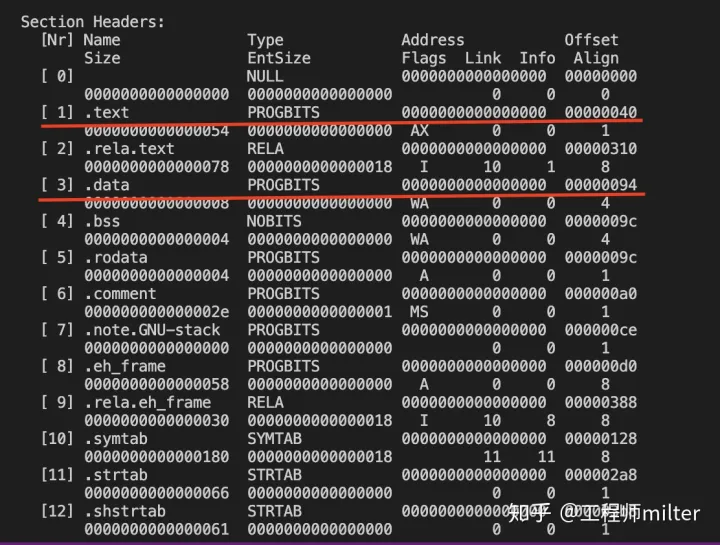Image resolution: width=720 pixels, height=545 pixels.
Task: Click the .rela.eh_frame section name
Action: 147,403
